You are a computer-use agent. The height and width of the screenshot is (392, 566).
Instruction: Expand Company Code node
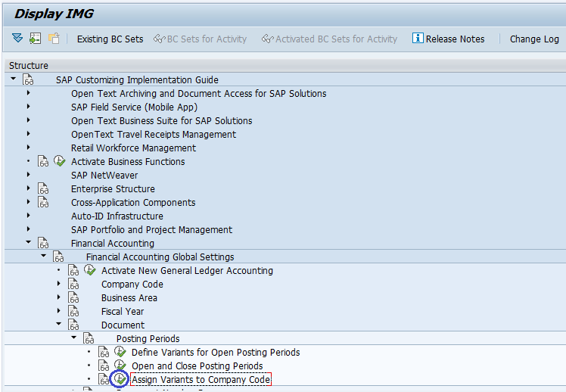(x=58, y=284)
